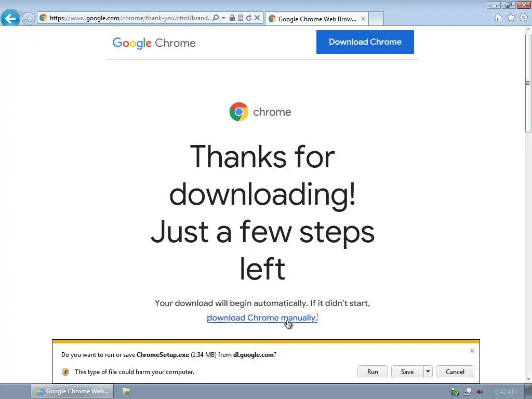Viewport: 532px width, 399px height.
Task: Toggle the Compatibility View torn-page icon
Action: point(241,18)
